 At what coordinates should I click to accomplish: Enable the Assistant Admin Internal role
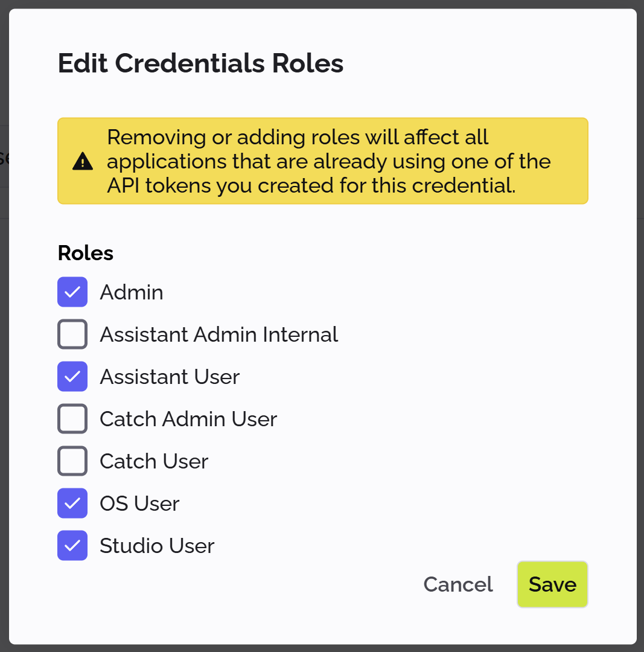click(x=72, y=334)
